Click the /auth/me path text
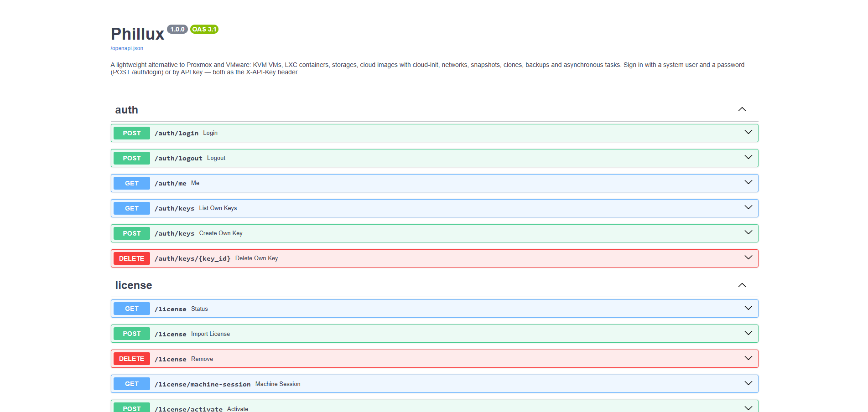The width and height of the screenshot is (868, 412). click(x=171, y=183)
